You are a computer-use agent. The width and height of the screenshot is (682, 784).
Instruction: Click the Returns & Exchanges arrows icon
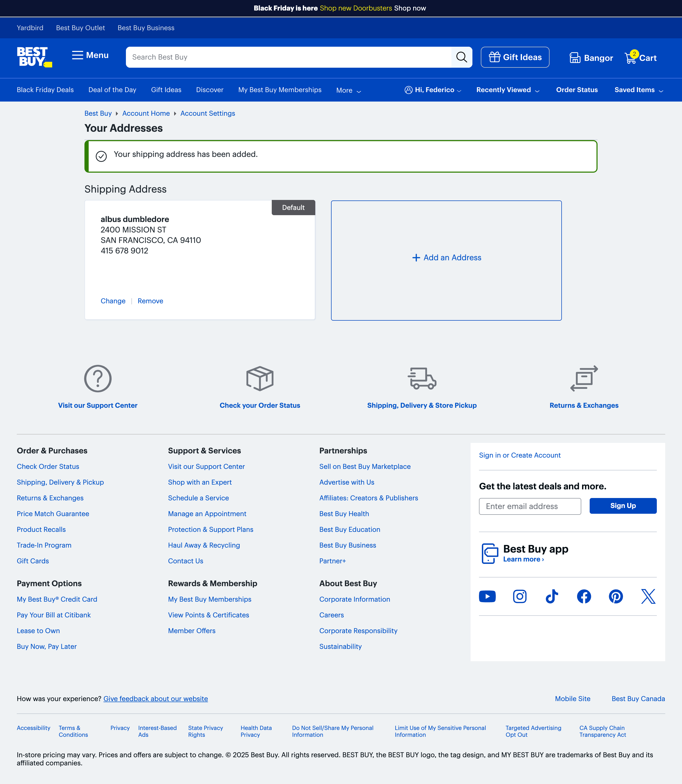pyautogui.click(x=584, y=378)
